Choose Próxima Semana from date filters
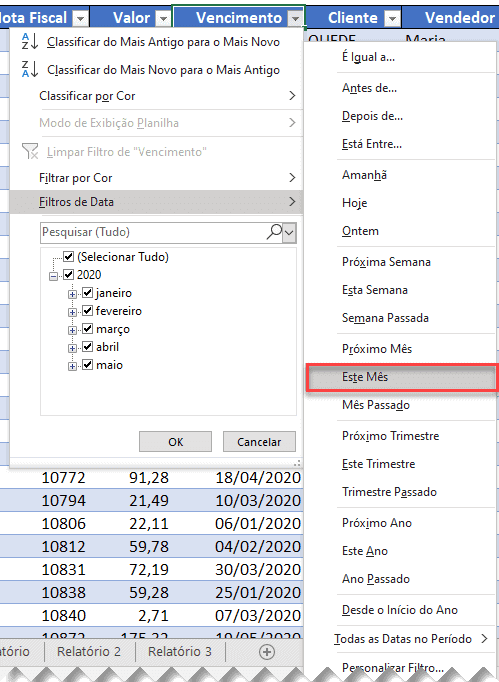The image size is (499, 682). pos(386,262)
